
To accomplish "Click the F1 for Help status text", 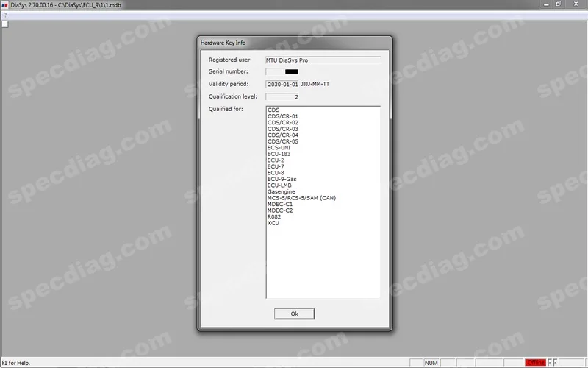I will coord(15,363).
